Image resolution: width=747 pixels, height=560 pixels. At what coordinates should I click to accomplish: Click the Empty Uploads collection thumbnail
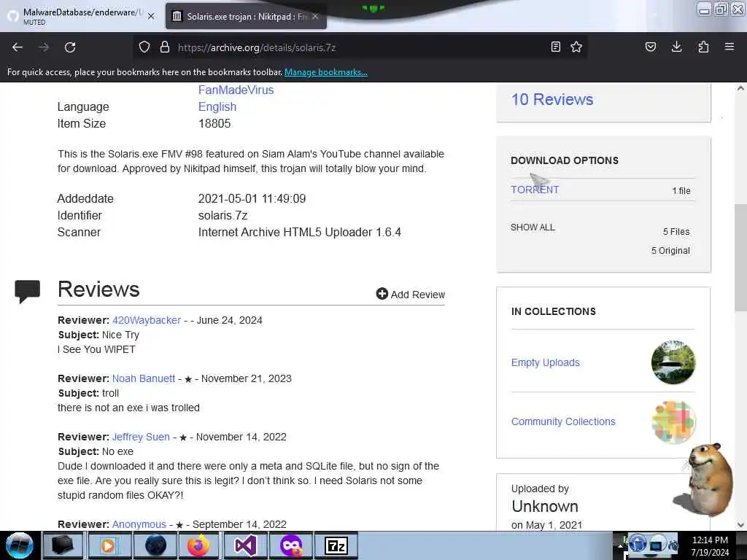(673, 362)
